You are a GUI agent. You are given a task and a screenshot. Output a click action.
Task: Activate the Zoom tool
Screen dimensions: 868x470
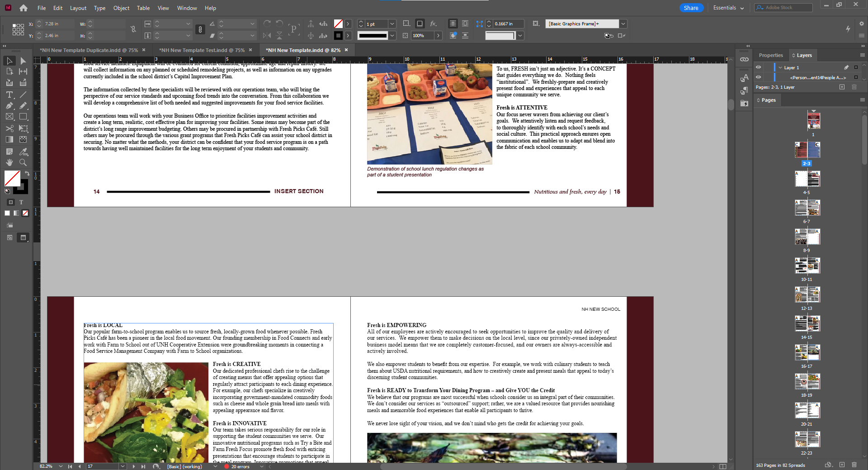pyautogui.click(x=23, y=162)
